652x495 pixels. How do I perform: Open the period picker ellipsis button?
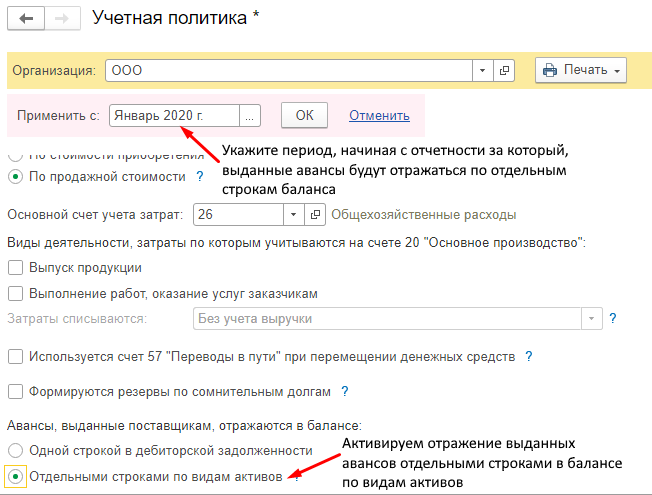[249, 116]
